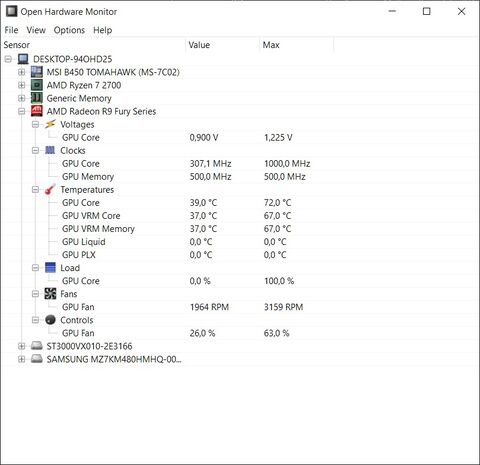
Task: Click the DESKTOP-94OHD25 computer icon
Action: tap(23, 59)
